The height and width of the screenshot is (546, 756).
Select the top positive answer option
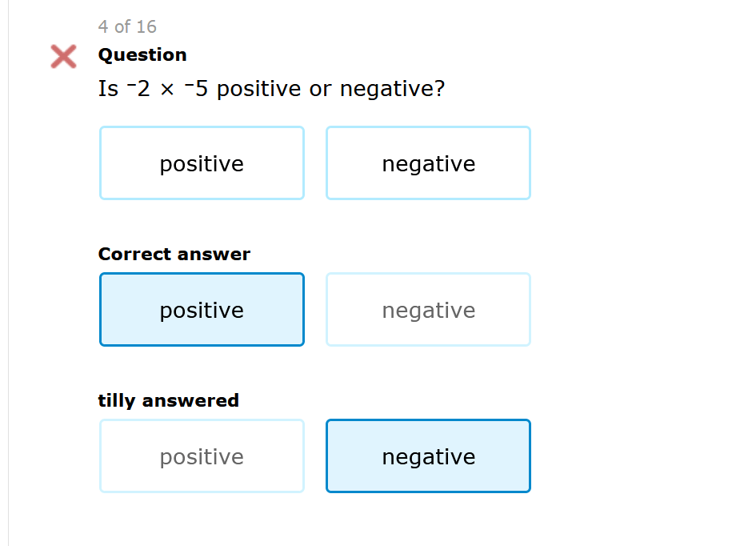(x=202, y=163)
